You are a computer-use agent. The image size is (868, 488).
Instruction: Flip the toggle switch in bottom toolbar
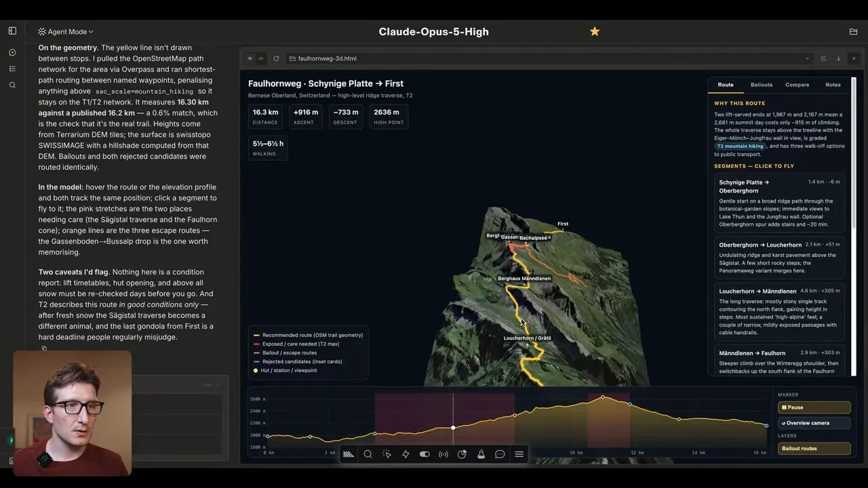coord(425,454)
